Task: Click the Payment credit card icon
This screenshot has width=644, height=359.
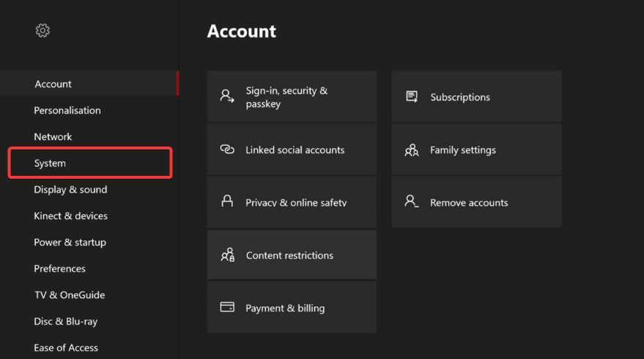Action: (227, 307)
